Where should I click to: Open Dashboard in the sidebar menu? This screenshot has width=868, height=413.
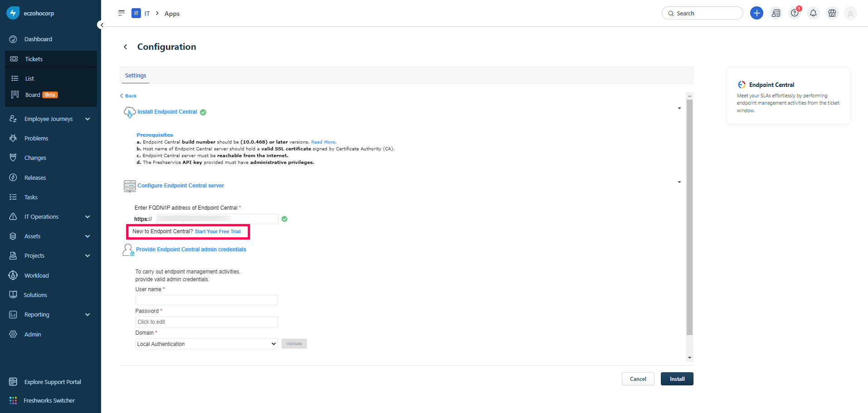coord(38,39)
